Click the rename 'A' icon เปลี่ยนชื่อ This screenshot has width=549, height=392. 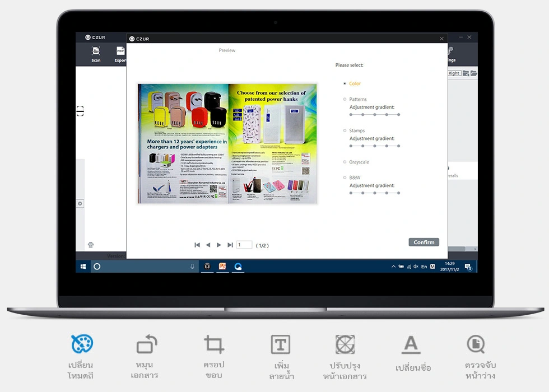(x=411, y=344)
